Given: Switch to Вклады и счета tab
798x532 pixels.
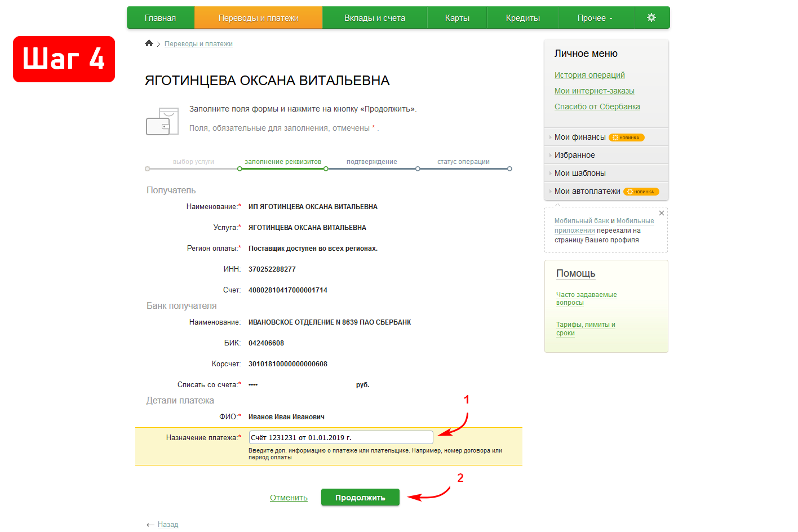Looking at the screenshot, I should 374,18.
